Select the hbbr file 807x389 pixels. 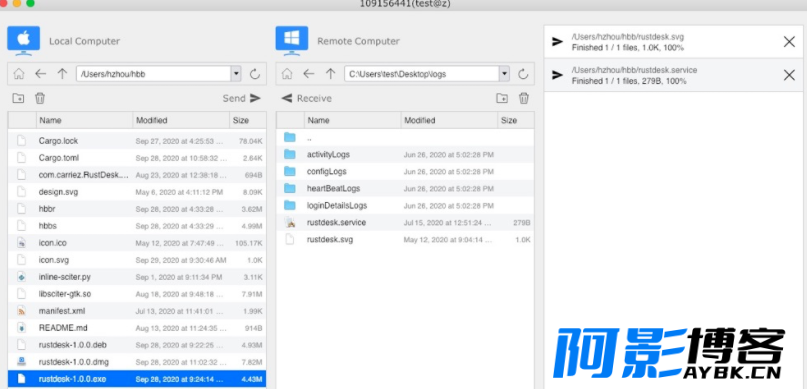(x=137, y=209)
